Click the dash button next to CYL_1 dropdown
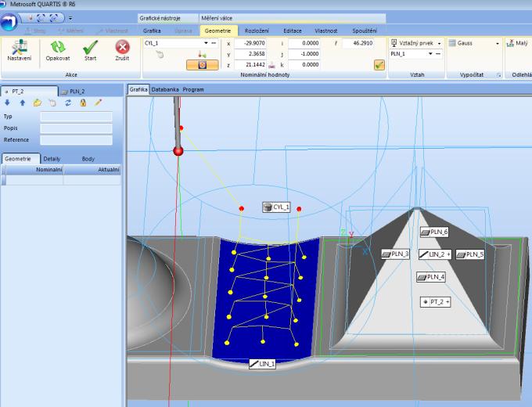The height and width of the screenshot is (407, 532). 214,43
